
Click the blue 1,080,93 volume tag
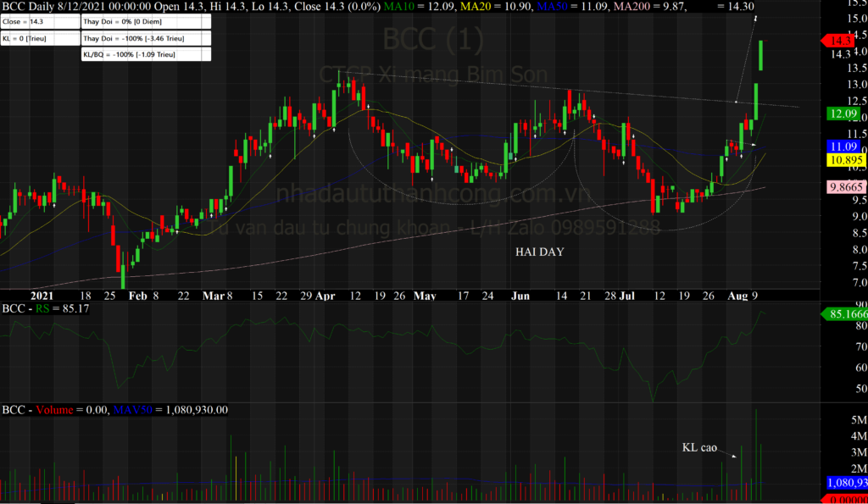844,482
